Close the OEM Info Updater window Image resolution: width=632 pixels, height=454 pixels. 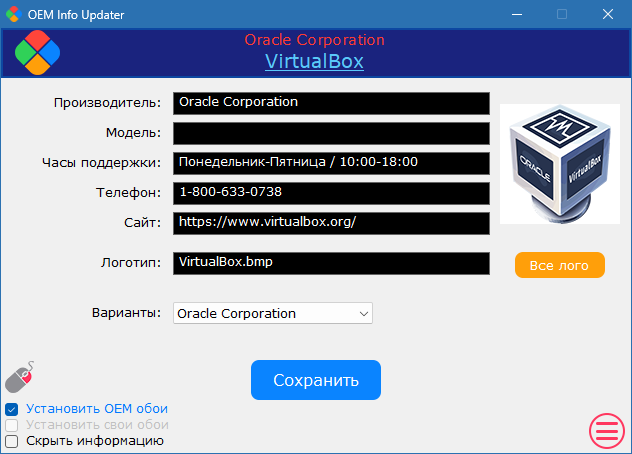608,15
